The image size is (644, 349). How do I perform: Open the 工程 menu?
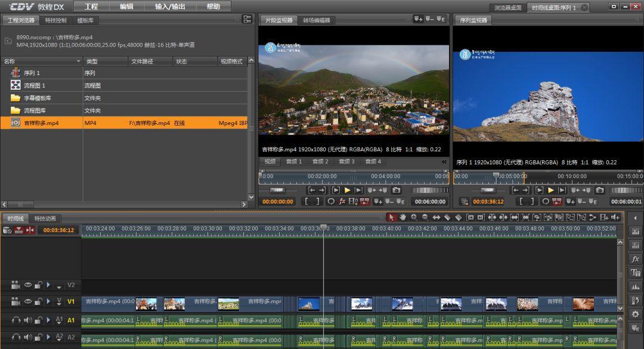[x=91, y=7]
